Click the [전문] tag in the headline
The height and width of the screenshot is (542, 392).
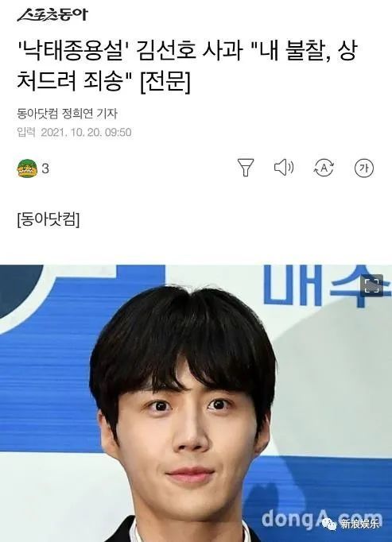[165, 82]
